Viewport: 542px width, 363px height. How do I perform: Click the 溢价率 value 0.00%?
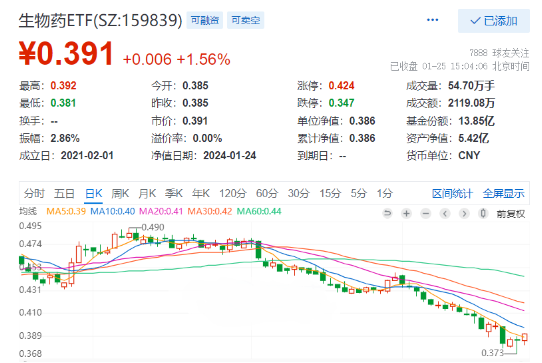tap(207, 138)
